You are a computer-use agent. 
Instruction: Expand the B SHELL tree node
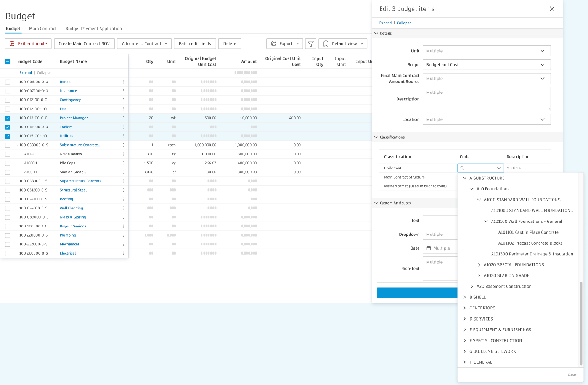pyautogui.click(x=464, y=297)
